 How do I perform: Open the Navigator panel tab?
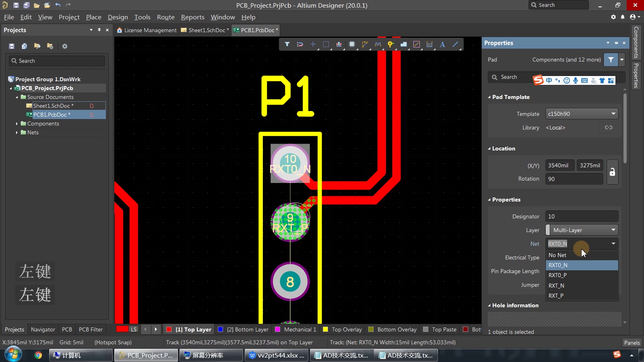tap(43, 329)
